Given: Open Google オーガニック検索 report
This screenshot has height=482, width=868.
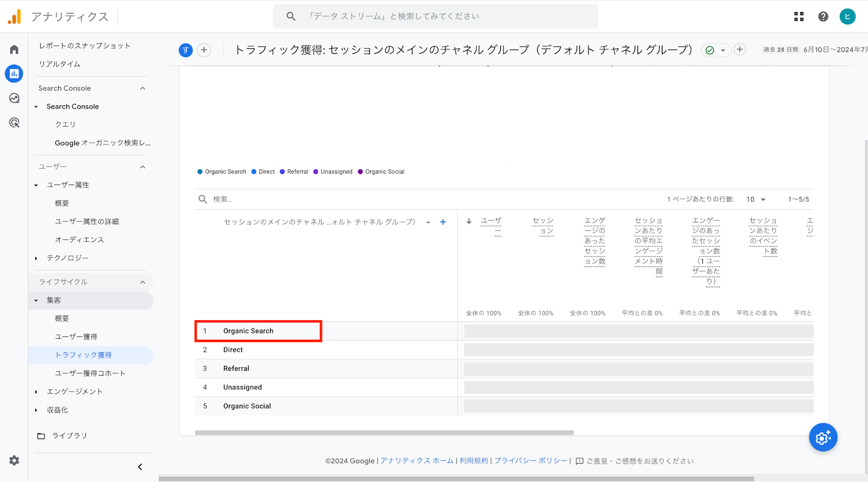Looking at the screenshot, I should [103, 143].
